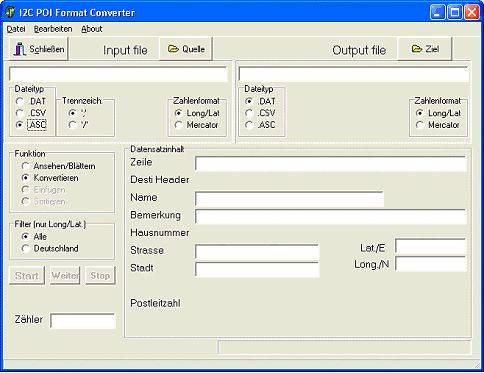This screenshot has height=373, width=484.
Task: Click into the Bemerkung field
Action: pos(331,217)
